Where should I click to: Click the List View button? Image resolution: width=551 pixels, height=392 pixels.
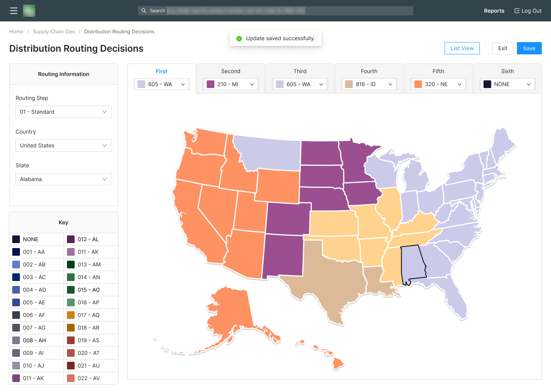(x=462, y=48)
